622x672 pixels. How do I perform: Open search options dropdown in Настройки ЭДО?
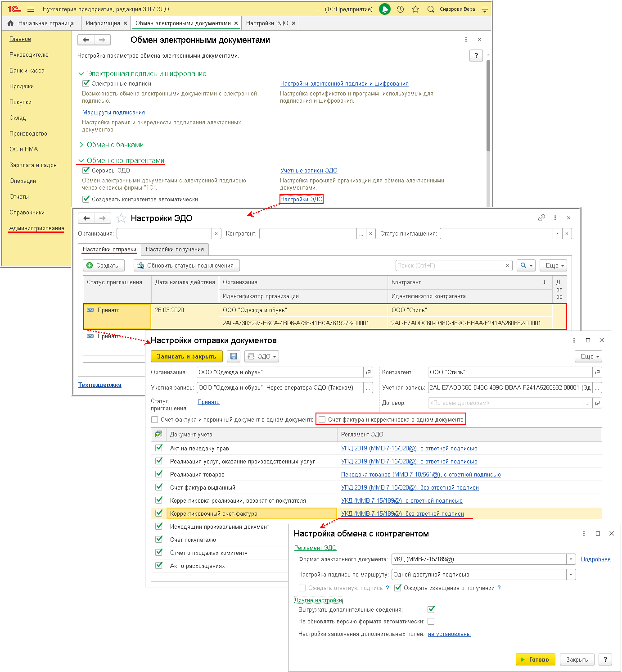tap(526, 266)
